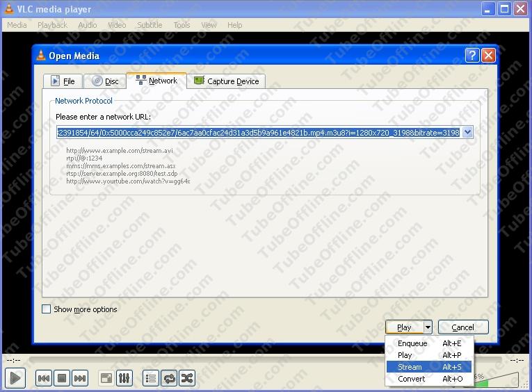Click the Play button in Open Media dialog
Screen dimensions: 532x392
pos(405,327)
